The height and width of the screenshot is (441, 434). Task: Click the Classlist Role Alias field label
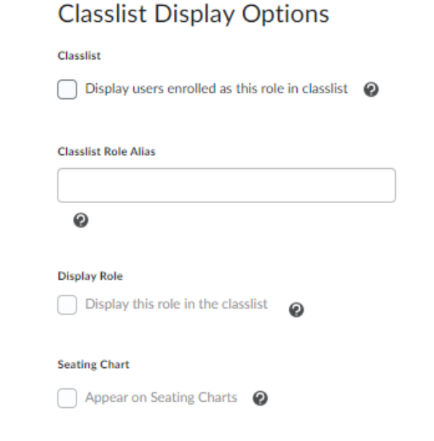[x=107, y=152]
